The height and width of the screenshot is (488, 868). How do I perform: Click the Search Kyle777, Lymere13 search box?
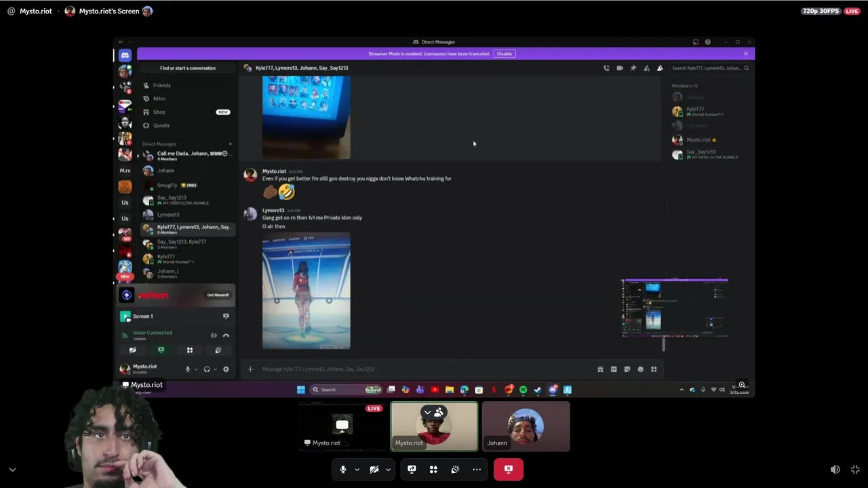tap(710, 68)
